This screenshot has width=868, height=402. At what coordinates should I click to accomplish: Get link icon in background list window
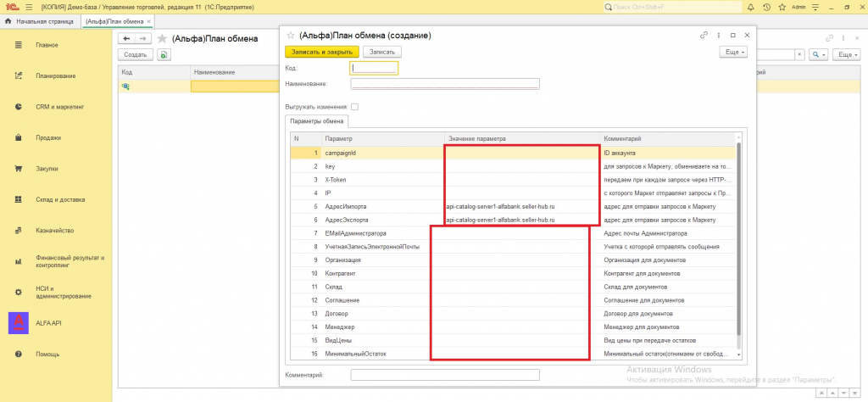(x=829, y=38)
